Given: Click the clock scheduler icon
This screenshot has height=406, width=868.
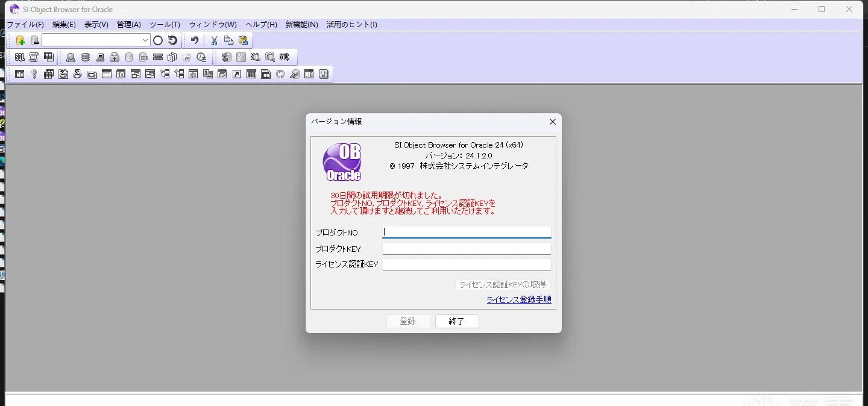Looking at the screenshot, I should (201, 57).
